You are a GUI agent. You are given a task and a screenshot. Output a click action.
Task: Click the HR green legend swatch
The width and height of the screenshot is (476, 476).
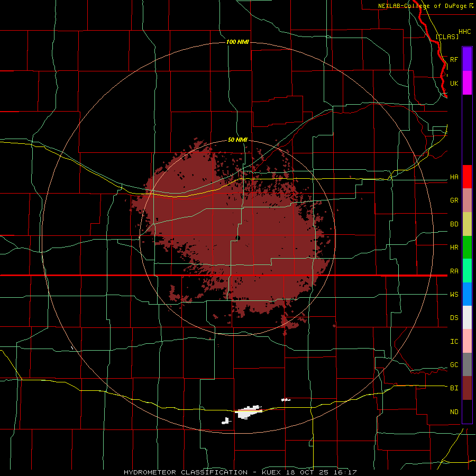click(x=467, y=248)
